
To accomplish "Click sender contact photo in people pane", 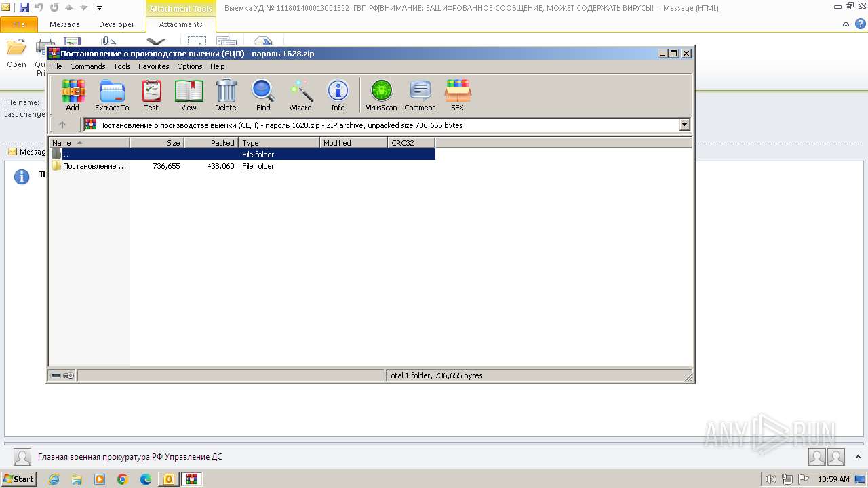I will point(22,457).
